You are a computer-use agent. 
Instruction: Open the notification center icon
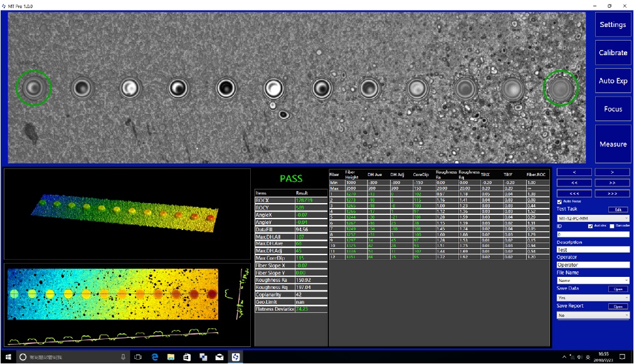click(x=623, y=357)
